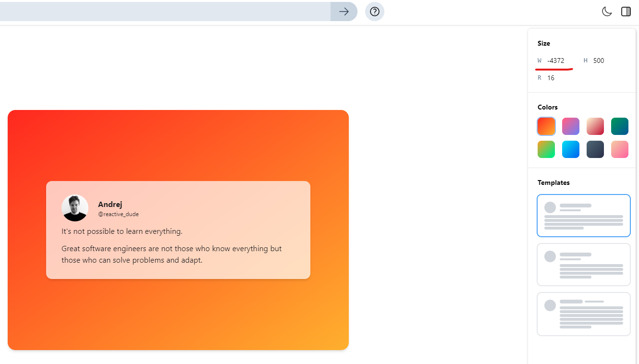Select the dark slate color swatch

click(595, 149)
